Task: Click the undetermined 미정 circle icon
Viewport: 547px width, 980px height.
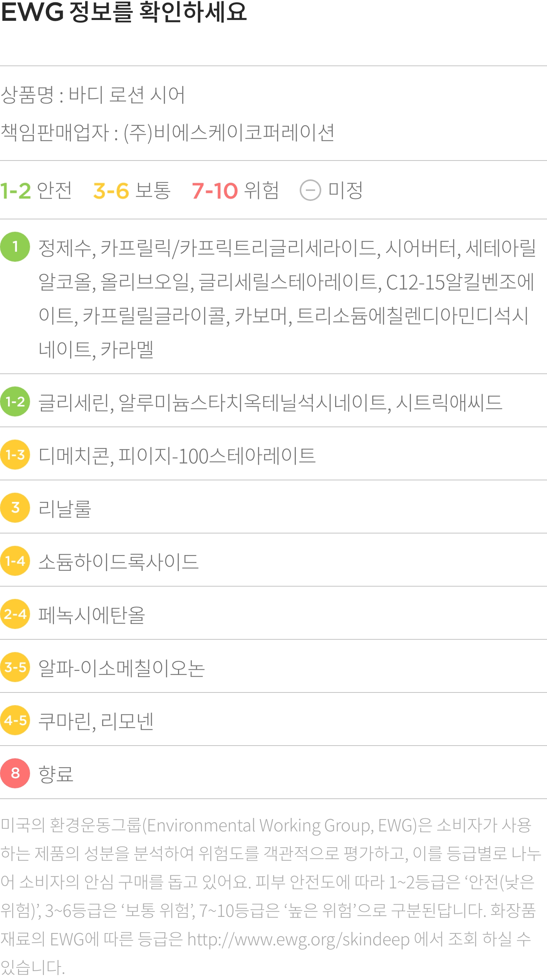Action: (310, 190)
